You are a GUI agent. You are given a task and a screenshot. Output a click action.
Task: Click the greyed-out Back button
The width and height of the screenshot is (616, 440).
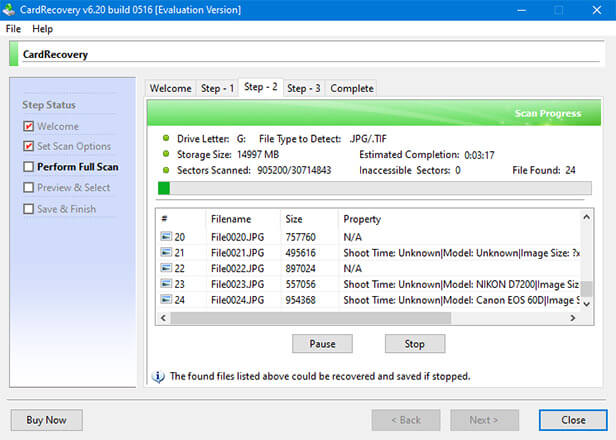pos(406,420)
